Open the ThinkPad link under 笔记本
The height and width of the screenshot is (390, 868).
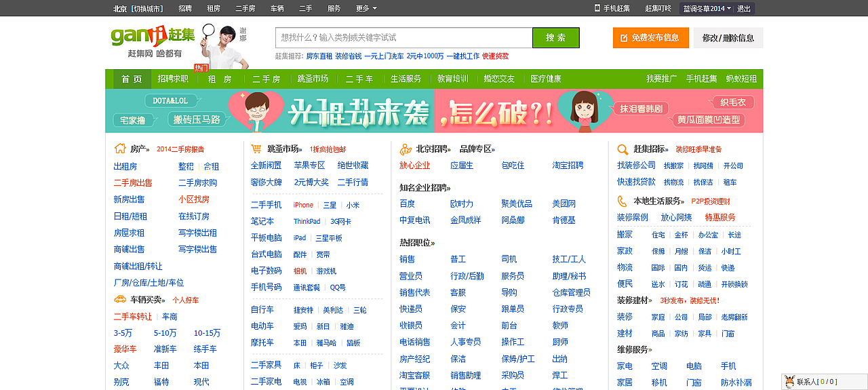coord(307,221)
